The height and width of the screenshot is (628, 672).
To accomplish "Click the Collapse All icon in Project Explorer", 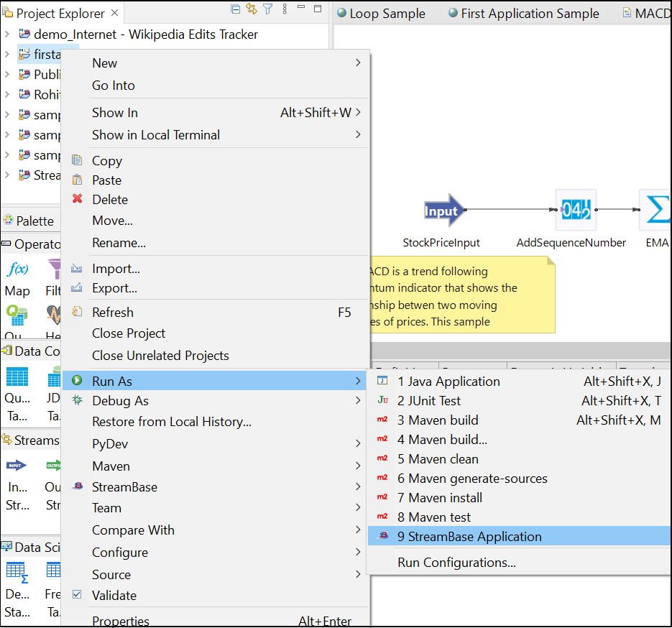I will click(x=235, y=9).
